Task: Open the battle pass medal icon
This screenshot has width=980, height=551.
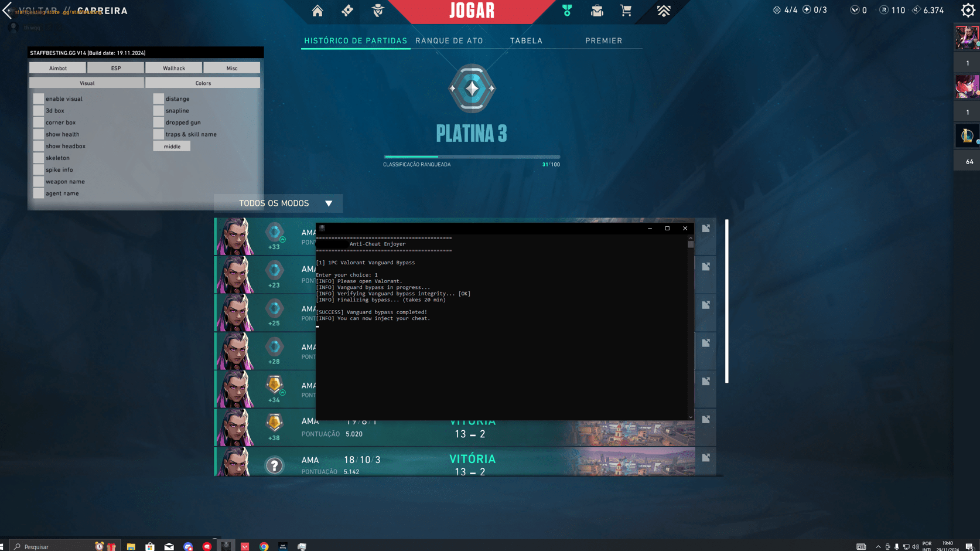Action: (567, 11)
